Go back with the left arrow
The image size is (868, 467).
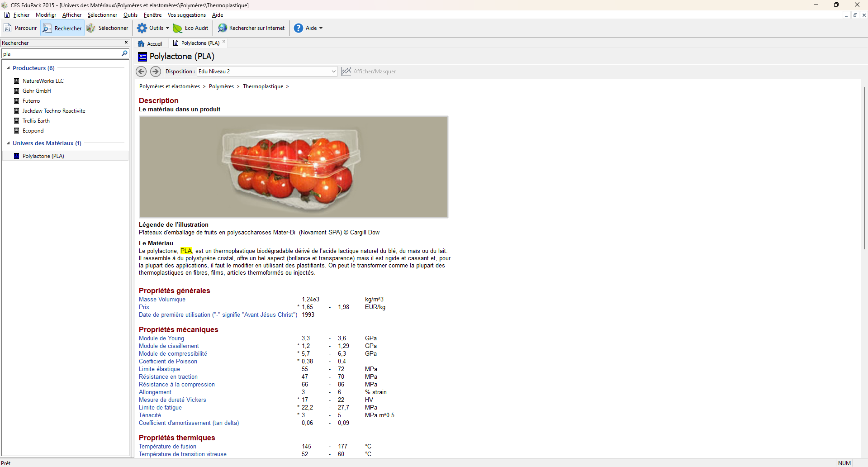click(141, 71)
